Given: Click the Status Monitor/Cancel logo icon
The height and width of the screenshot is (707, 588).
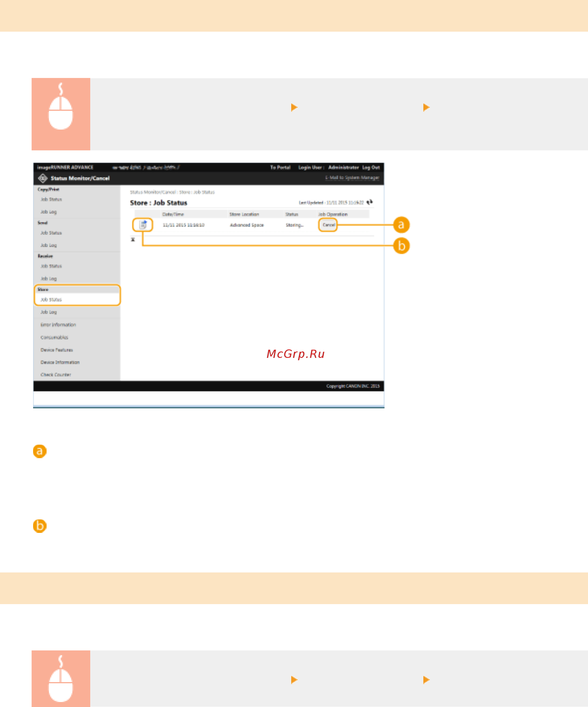Looking at the screenshot, I should coord(42,178).
